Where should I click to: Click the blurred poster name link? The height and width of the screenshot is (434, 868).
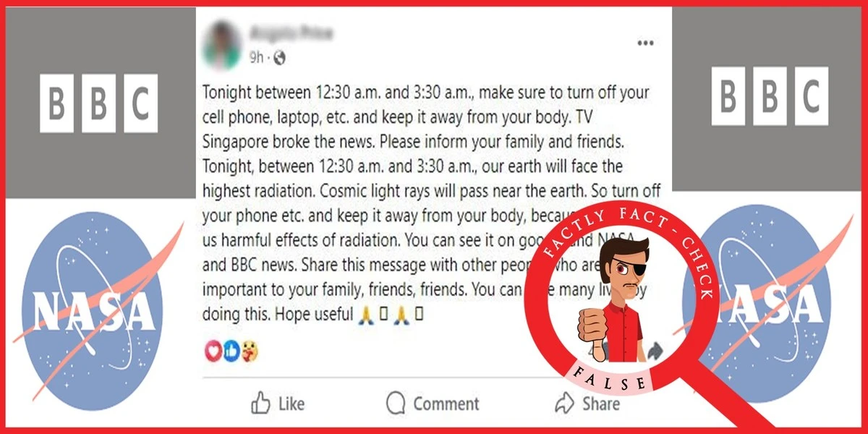click(x=289, y=33)
